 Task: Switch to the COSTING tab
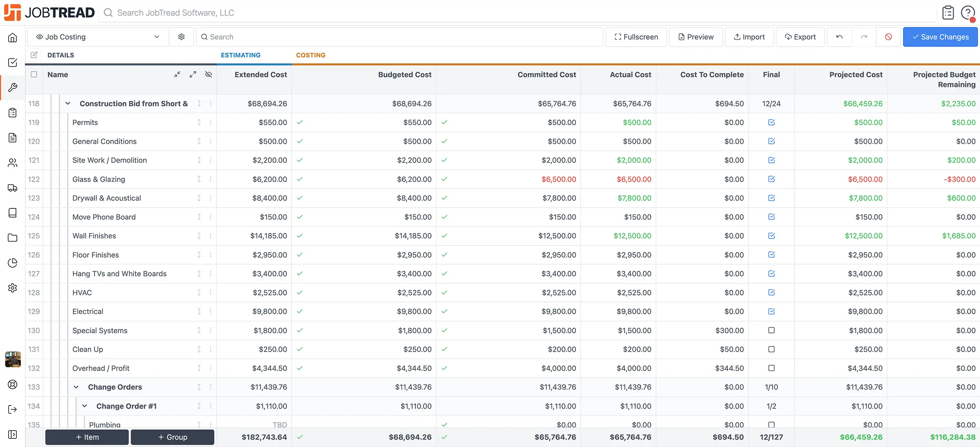[x=310, y=55]
